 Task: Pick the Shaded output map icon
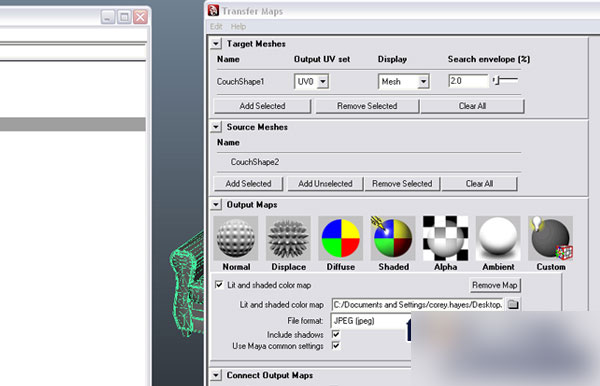coord(393,238)
